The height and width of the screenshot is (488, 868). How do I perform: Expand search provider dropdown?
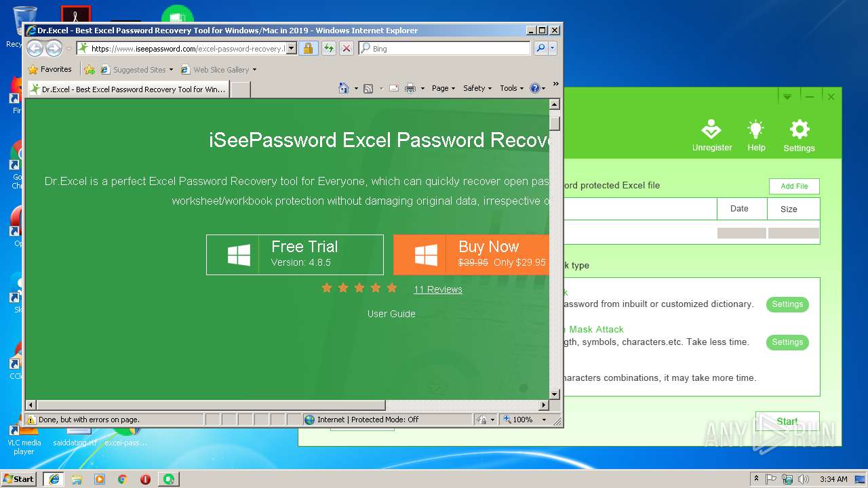pyautogui.click(x=553, y=48)
